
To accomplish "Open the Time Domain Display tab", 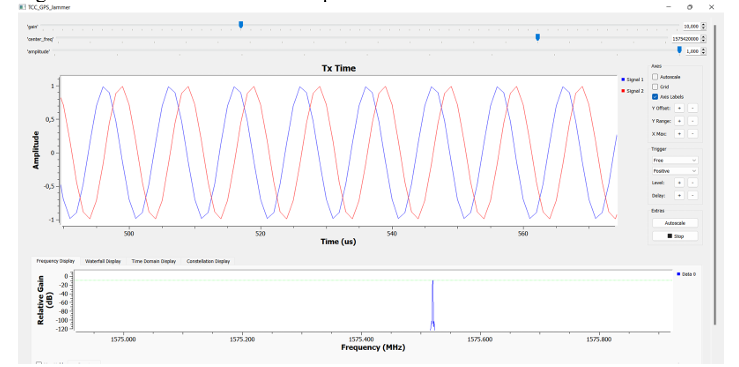I will [154, 261].
